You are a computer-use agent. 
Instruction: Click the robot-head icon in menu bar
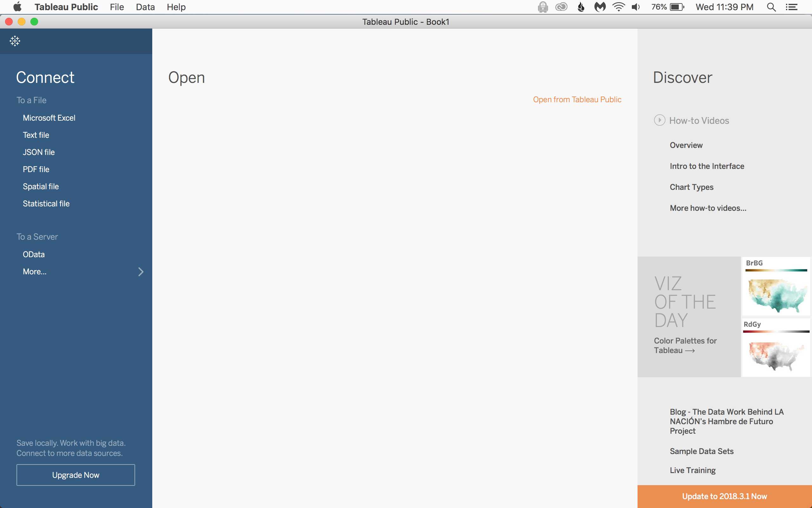(543, 7)
